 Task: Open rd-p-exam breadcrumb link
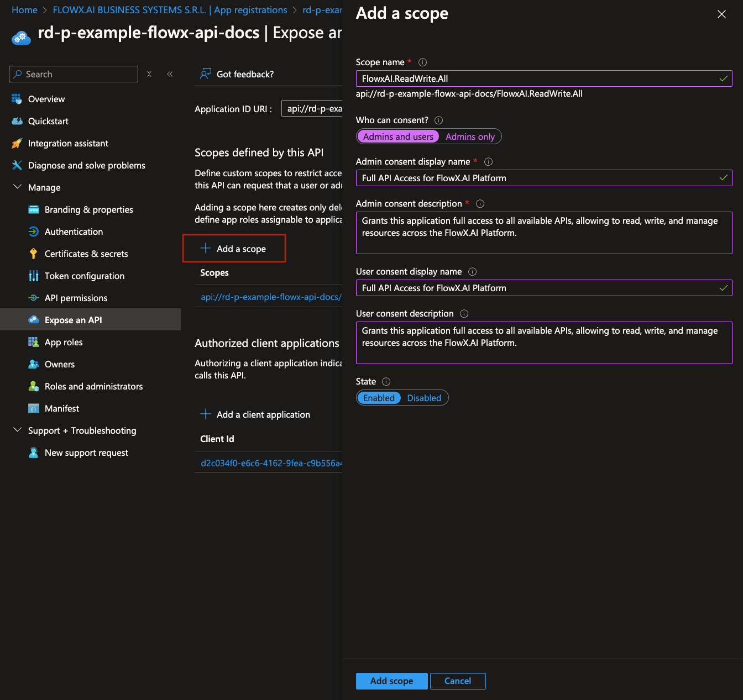click(x=322, y=10)
